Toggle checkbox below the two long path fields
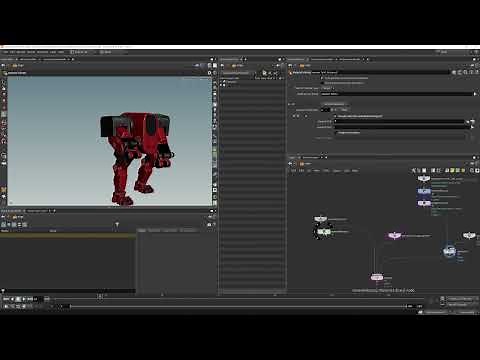 click(x=335, y=132)
